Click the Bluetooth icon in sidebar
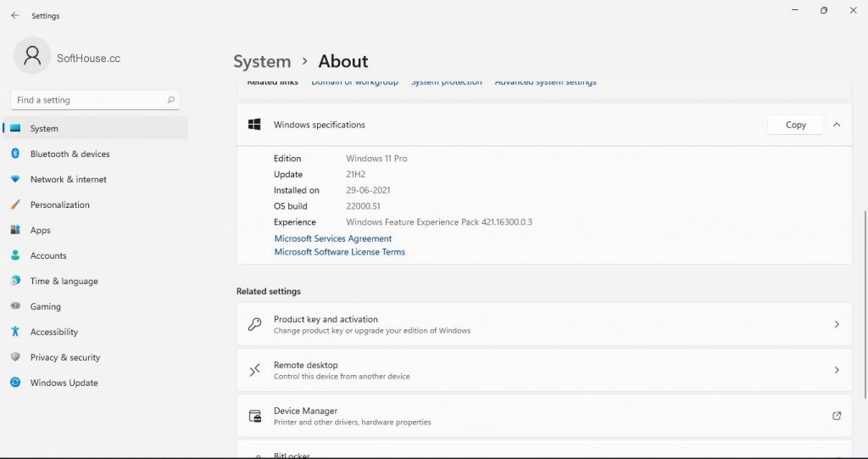 (x=15, y=154)
